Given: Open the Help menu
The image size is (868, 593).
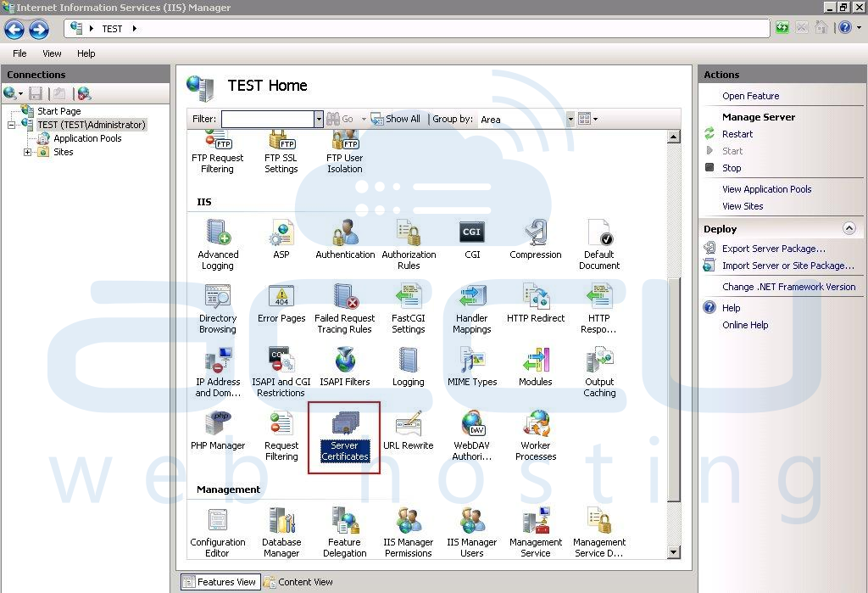Looking at the screenshot, I should pyautogui.click(x=86, y=53).
